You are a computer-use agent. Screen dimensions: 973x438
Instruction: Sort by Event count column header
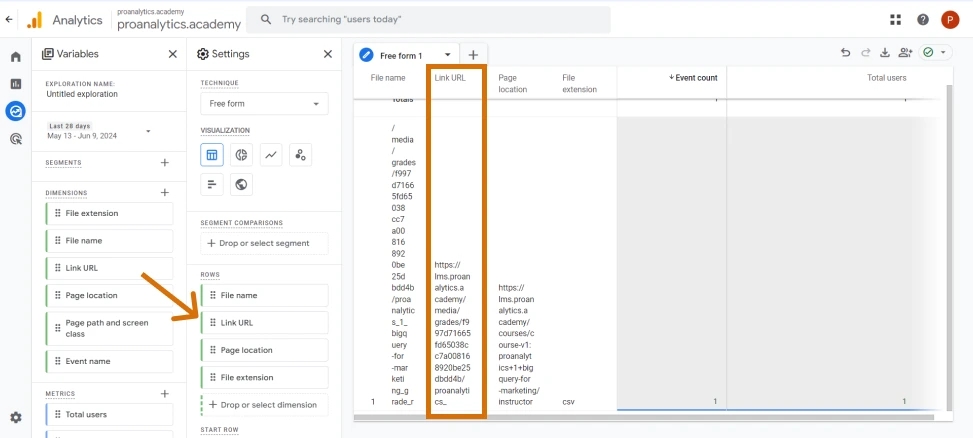click(x=693, y=78)
